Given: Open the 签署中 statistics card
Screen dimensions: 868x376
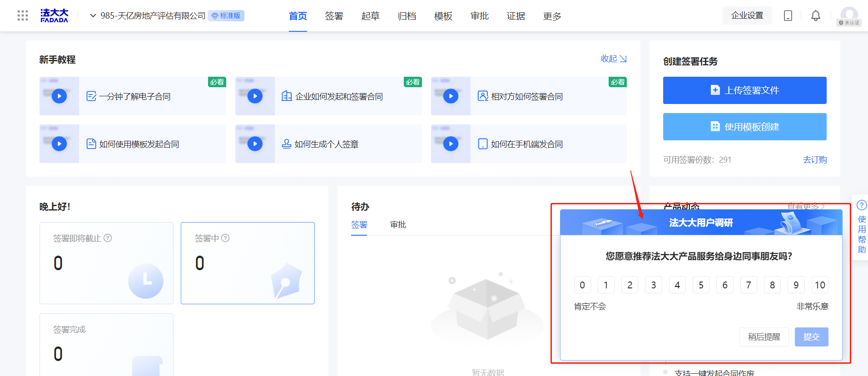Looking at the screenshot, I should [248, 263].
